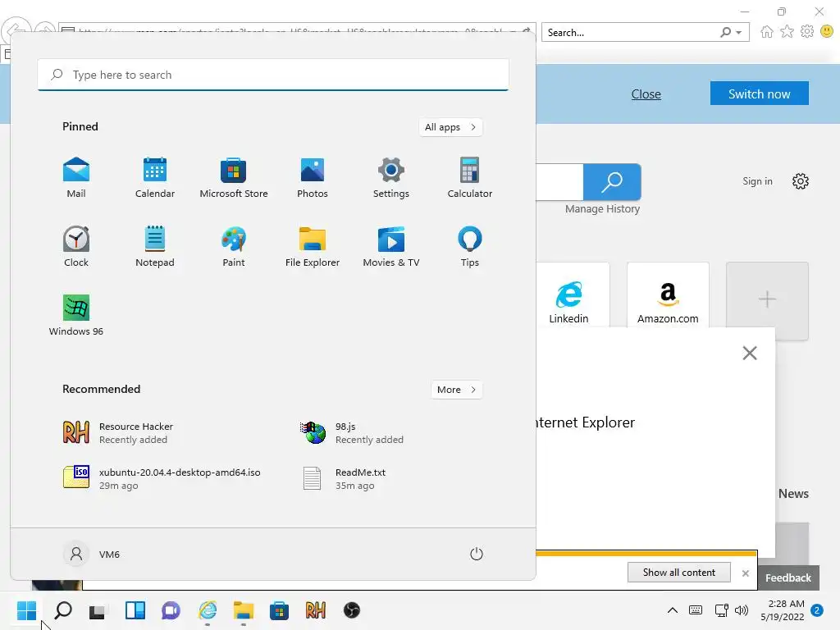Open Task View on the taskbar
Viewport: 840px width, 630px height.
pyautogui.click(x=98, y=610)
